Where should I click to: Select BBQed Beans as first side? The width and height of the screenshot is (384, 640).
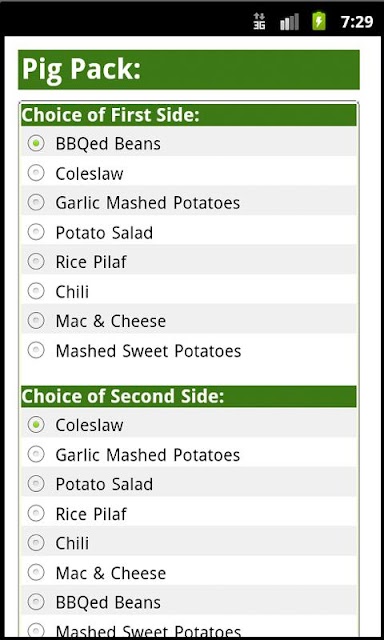(189, 144)
